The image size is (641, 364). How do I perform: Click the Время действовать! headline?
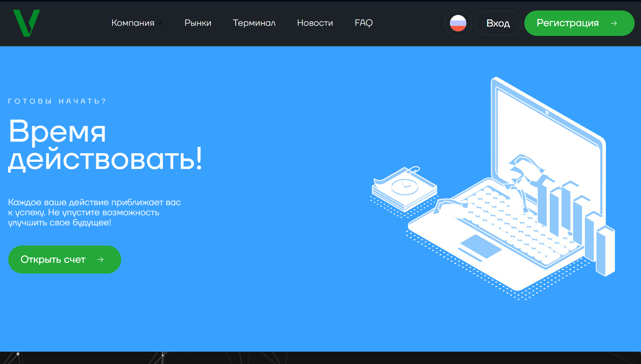(x=105, y=145)
